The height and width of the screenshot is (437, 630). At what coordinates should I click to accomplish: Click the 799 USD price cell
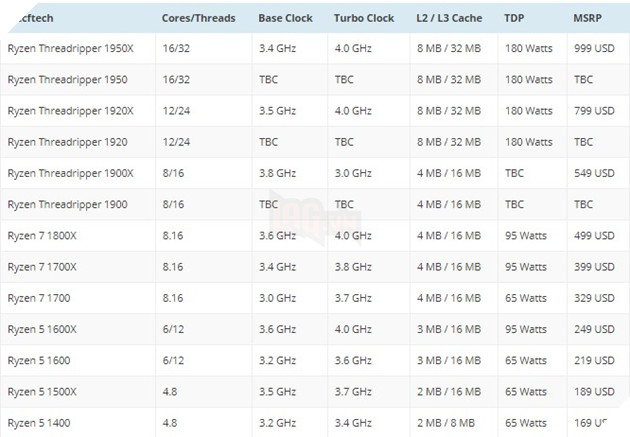click(x=594, y=111)
